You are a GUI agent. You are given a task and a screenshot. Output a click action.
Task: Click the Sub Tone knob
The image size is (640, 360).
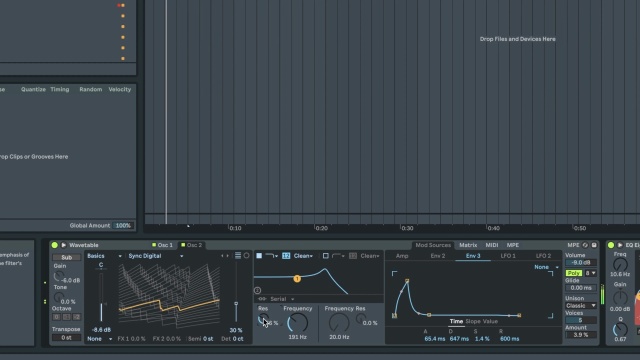pos(58,298)
